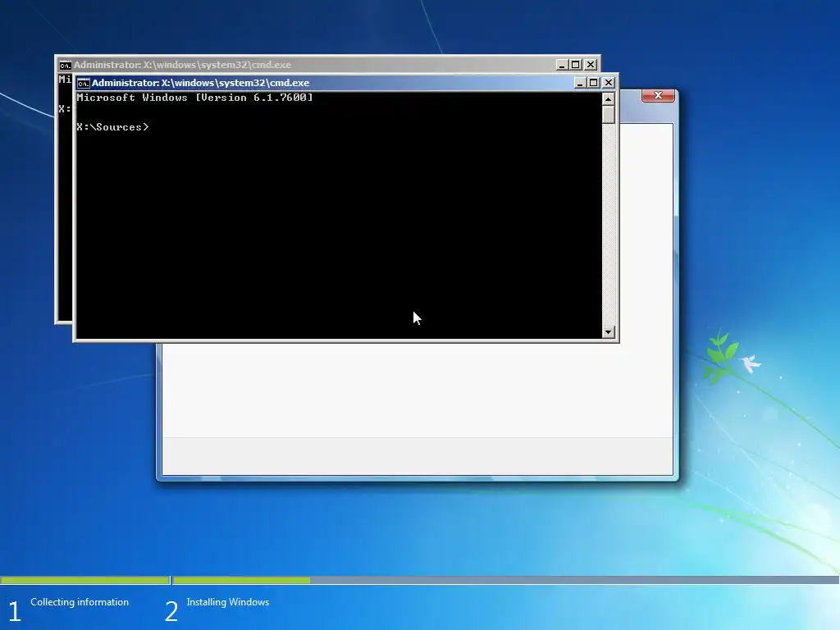
Task: Click the X:\Sources> prompt line
Action: pos(112,127)
